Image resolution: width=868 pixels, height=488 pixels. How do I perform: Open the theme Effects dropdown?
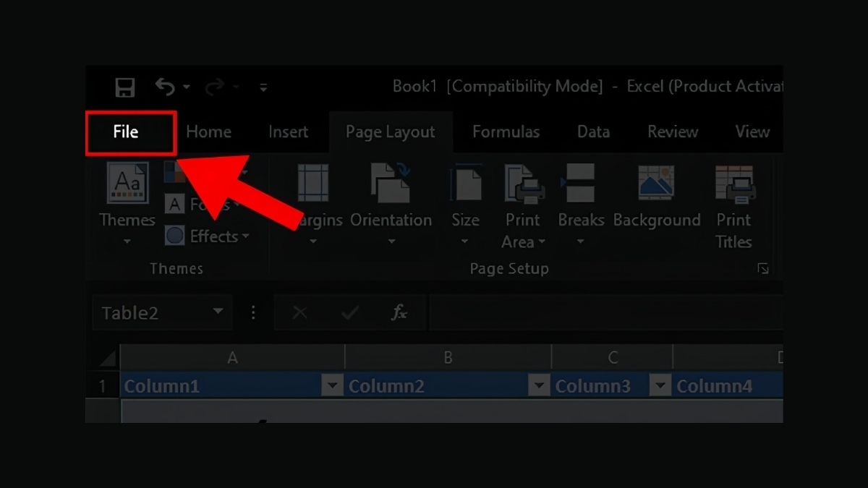click(x=207, y=236)
